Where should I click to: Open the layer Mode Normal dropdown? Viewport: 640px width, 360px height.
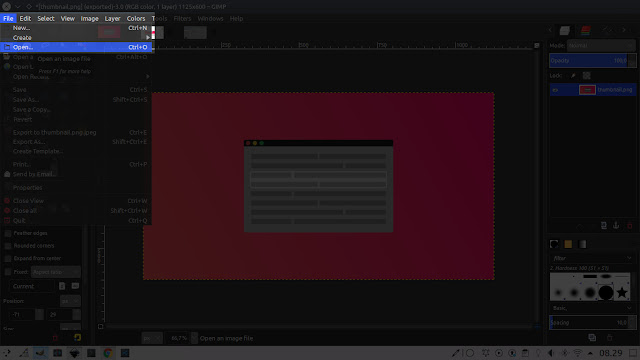[601, 45]
